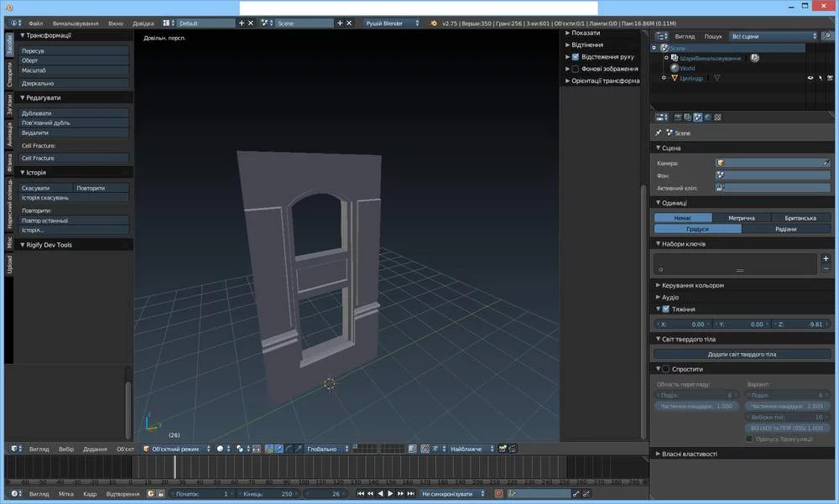Viewport: 839px width, 504px height.
Task: Click the plus button to add keying set
Action: point(826,258)
